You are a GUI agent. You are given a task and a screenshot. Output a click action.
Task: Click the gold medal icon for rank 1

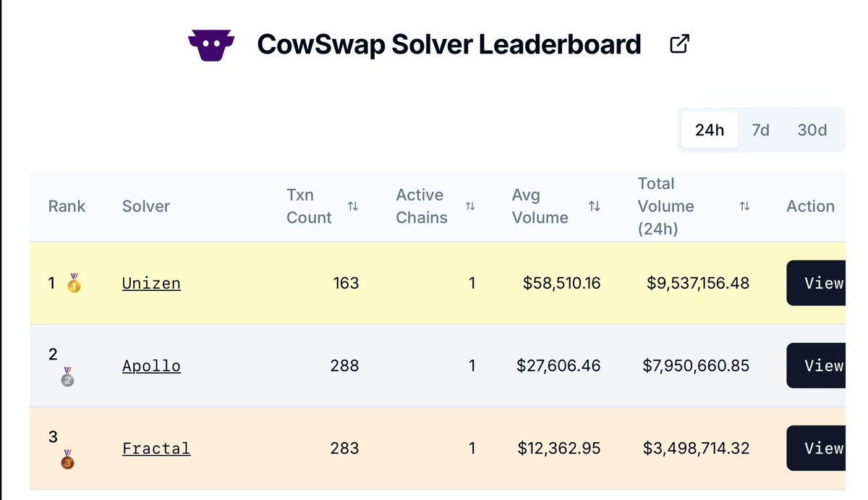click(74, 284)
